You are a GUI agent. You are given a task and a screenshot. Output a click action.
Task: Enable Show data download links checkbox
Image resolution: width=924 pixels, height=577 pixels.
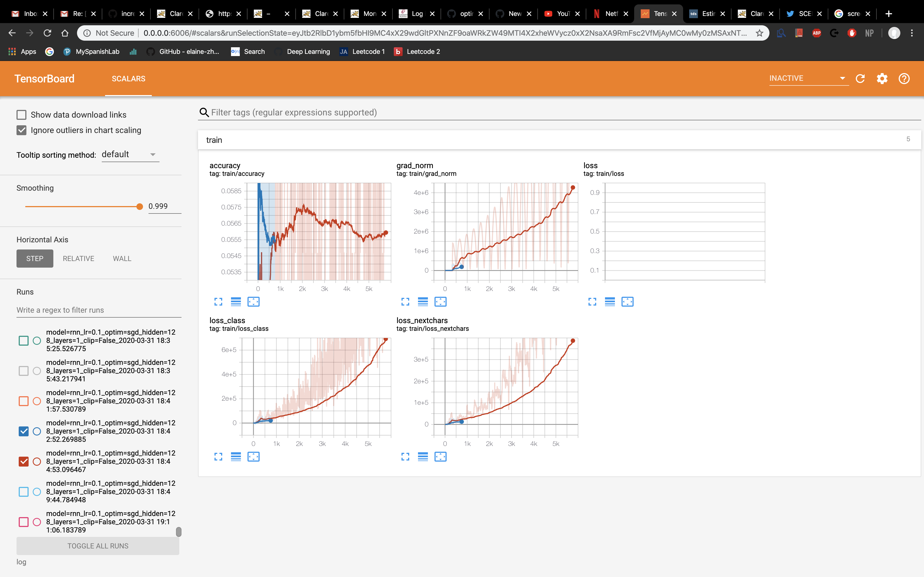21,115
